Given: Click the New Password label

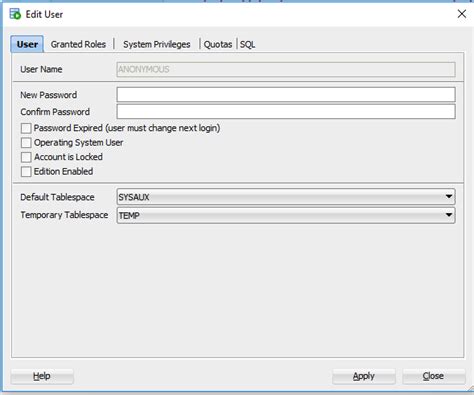Looking at the screenshot, I should 49,95.
